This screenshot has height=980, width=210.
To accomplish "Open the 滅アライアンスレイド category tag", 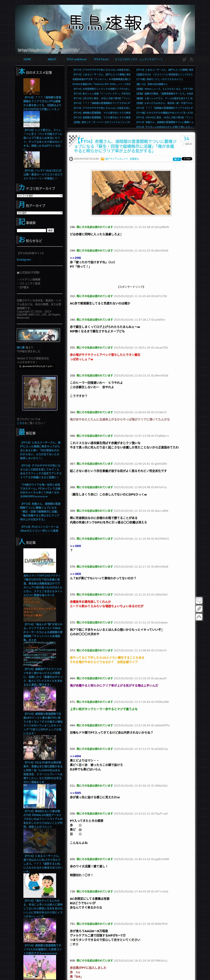I will 117,159.
